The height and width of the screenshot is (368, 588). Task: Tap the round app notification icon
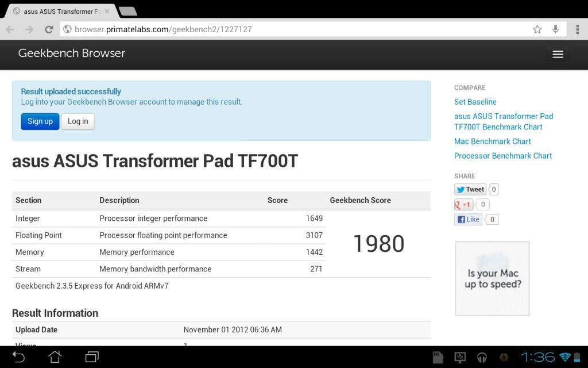click(504, 357)
